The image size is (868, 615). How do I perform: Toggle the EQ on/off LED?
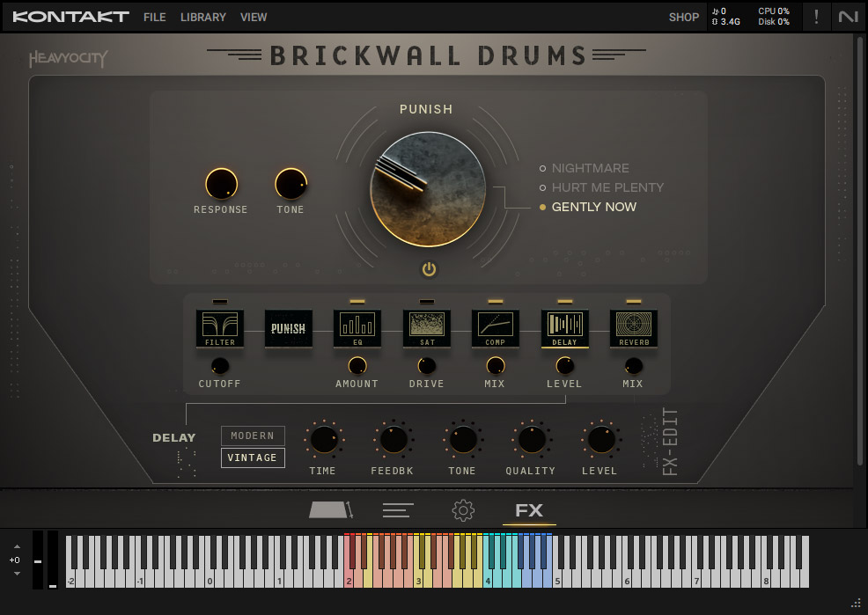(x=357, y=302)
